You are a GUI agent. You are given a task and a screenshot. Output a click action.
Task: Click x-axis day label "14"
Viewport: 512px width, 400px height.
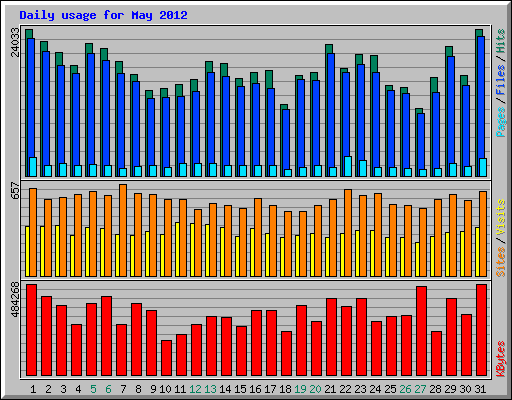tap(225, 389)
